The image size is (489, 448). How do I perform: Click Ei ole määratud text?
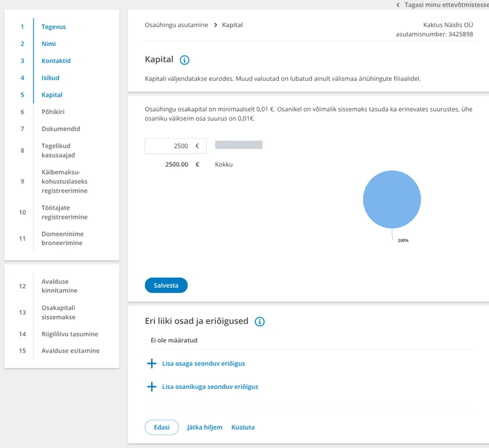click(174, 340)
